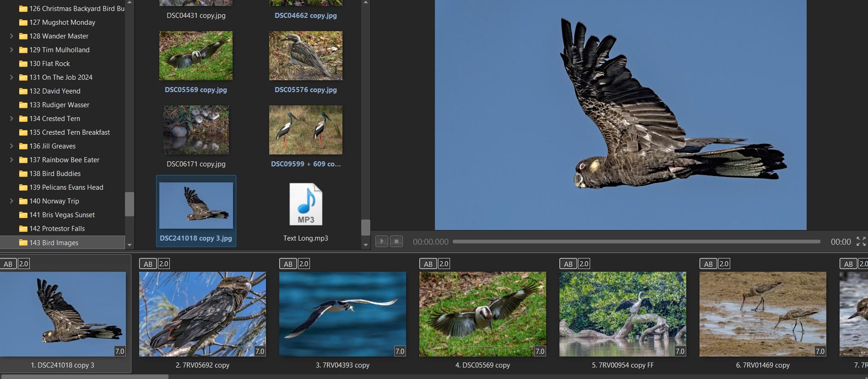The width and height of the screenshot is (868, 379).
Task: Select the 143 Bird Images folder
Action: pyautogui.click(x=62, y=242)
